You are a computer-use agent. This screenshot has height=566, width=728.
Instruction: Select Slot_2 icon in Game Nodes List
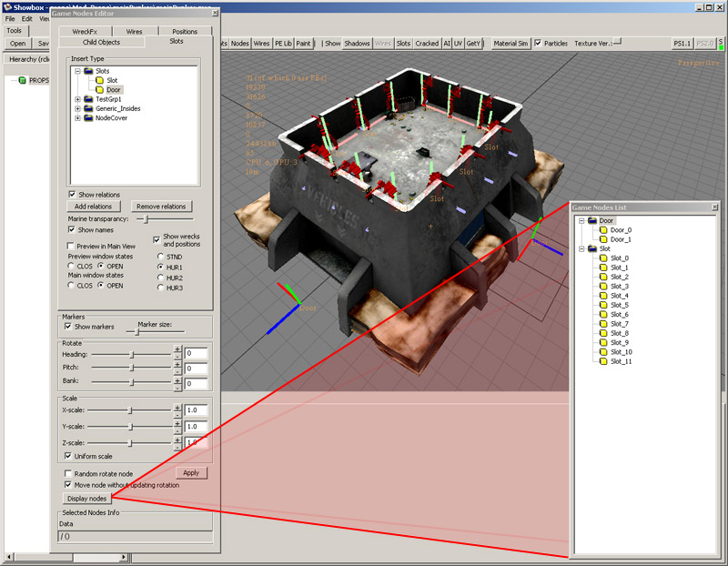tap(603, 277)
